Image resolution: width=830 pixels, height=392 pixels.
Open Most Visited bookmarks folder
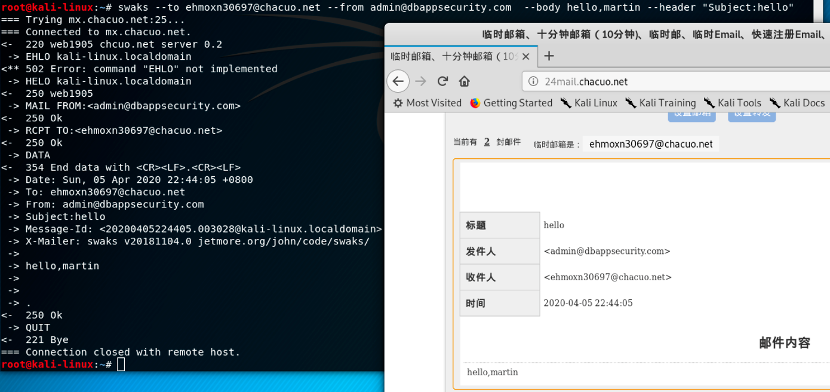click(x=427, y=103)
